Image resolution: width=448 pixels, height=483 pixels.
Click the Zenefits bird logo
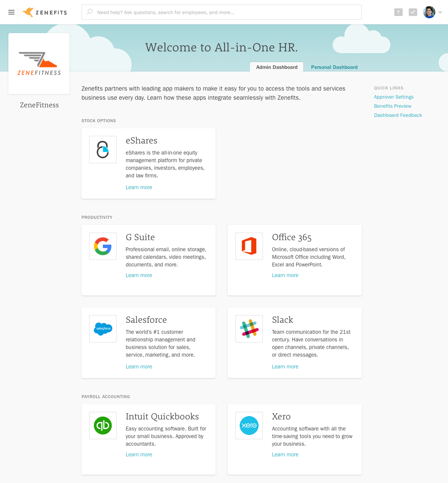(x=28, y=12)
